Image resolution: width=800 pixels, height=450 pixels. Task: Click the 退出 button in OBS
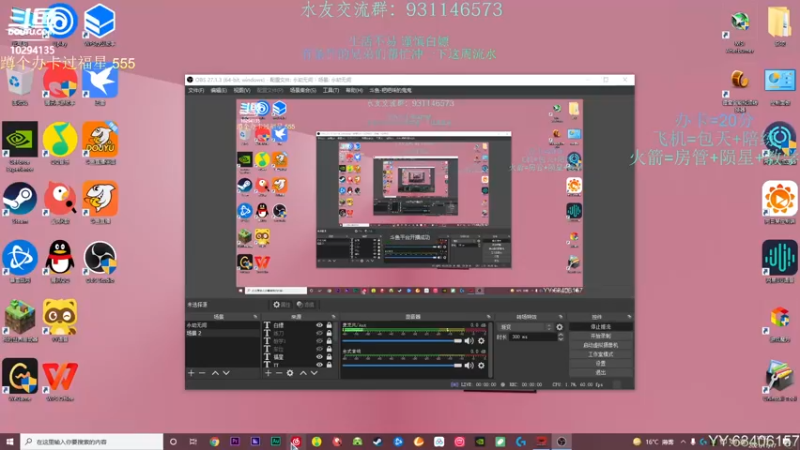(x=601, y=372)
